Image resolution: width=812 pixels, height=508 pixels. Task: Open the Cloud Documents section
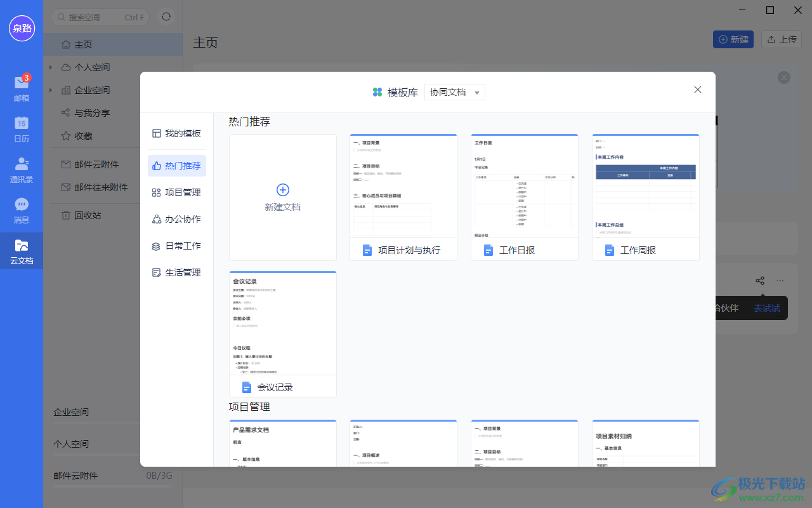[x=22, y=251]
